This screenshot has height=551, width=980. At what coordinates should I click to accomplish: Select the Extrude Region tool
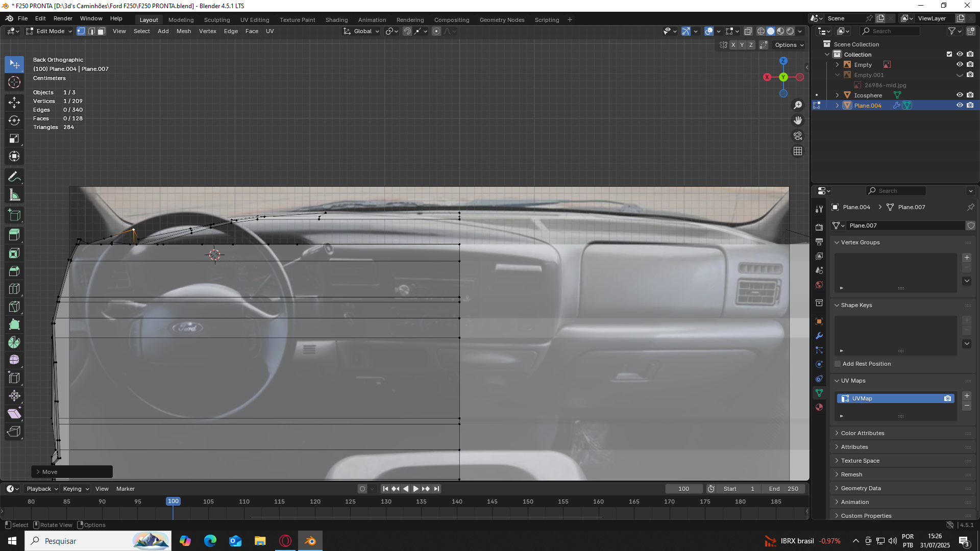(14, 235)
